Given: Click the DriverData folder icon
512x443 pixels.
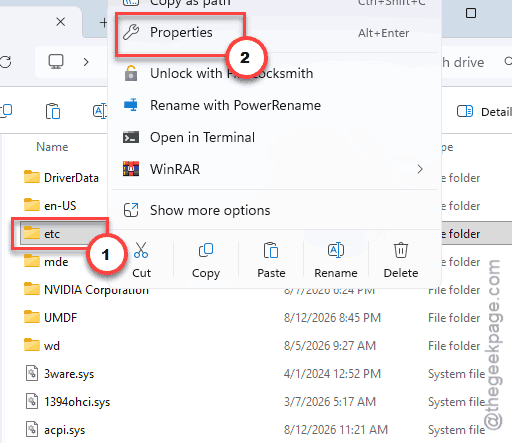Looking at the screenshot, I should coord(32,177).
